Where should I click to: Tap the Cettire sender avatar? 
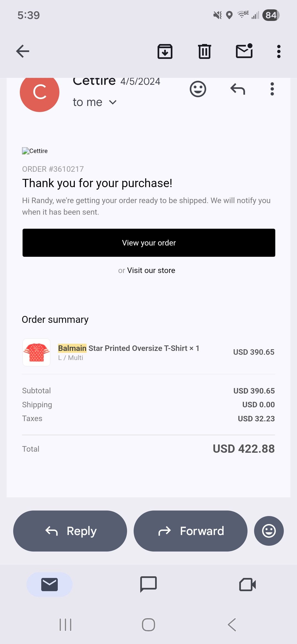coord(40,92)
